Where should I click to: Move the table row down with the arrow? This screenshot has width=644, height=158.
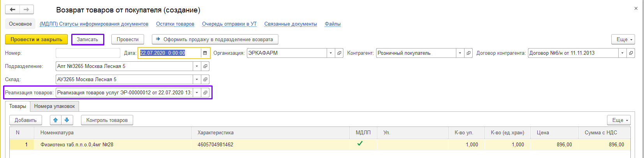pyautogui.click(x=67, y=120)
